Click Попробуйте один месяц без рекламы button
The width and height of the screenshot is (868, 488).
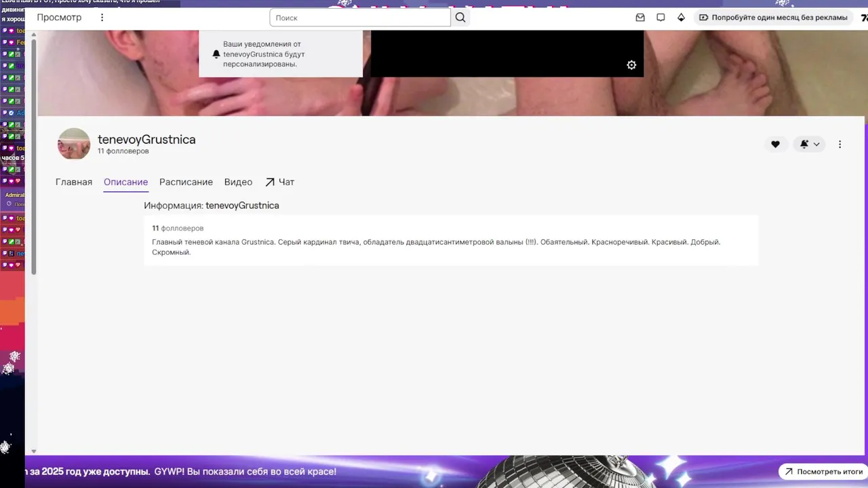[773, 18]
